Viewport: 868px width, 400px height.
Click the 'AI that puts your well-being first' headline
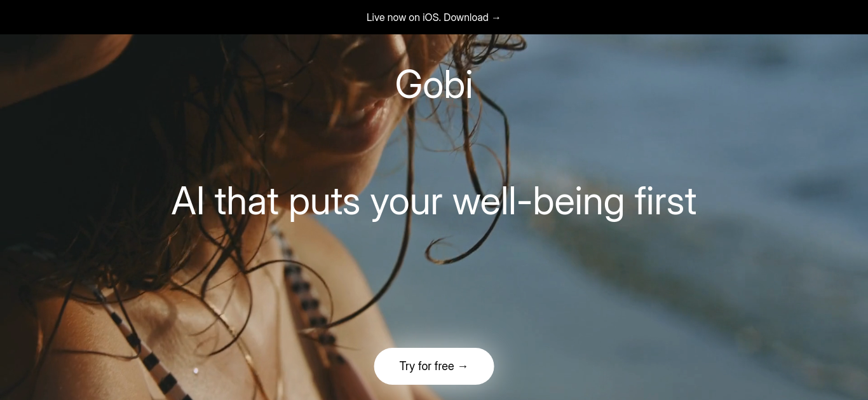click(x=434, y=201)
